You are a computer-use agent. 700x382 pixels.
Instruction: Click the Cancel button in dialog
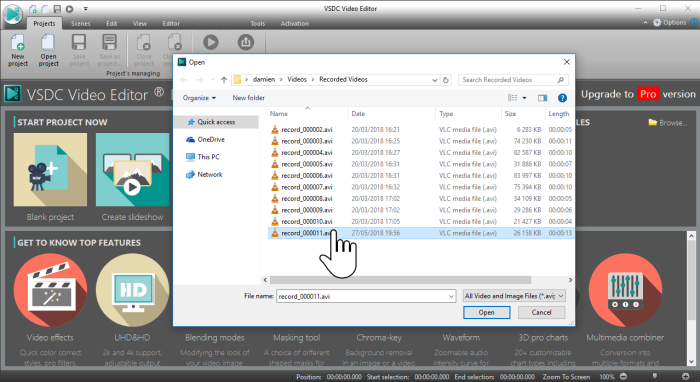tap(542, 312)
